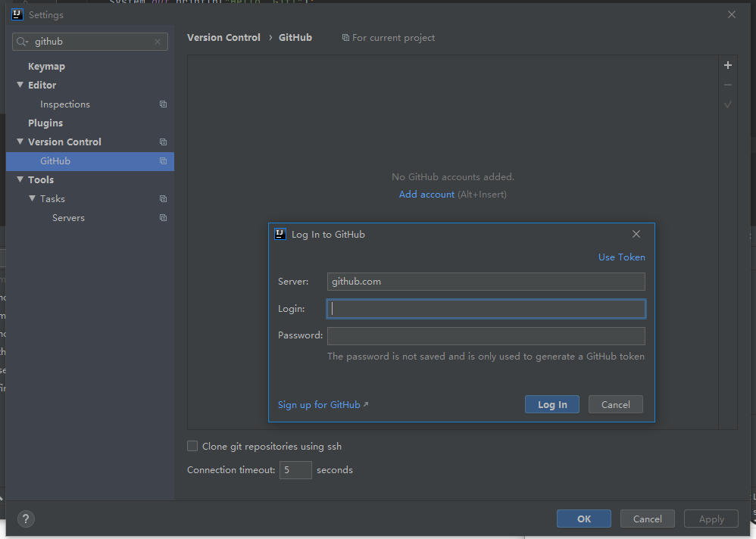Click project-level icon beside Version Control

[x=163, y=142]
